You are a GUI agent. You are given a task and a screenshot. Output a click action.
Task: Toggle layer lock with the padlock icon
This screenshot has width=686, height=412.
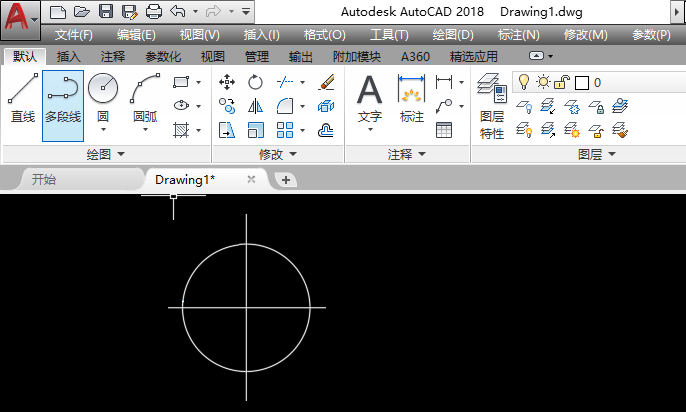coord(562,82)
